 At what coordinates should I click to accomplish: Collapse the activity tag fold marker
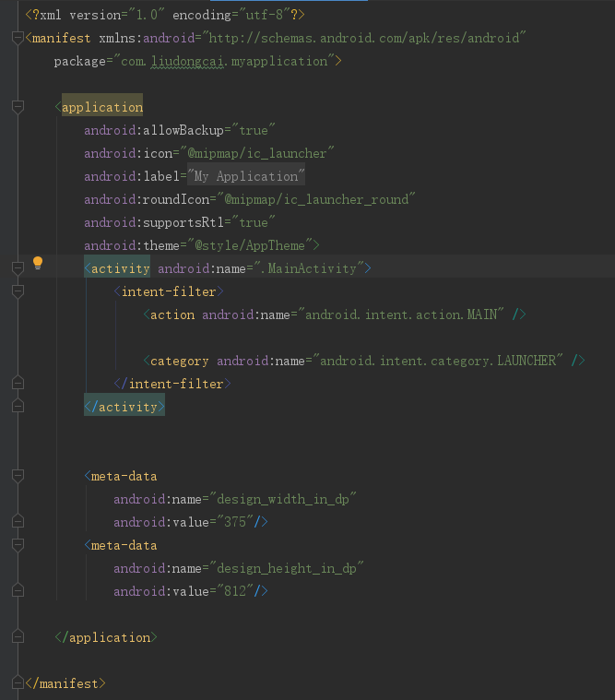tap(18, 268)
